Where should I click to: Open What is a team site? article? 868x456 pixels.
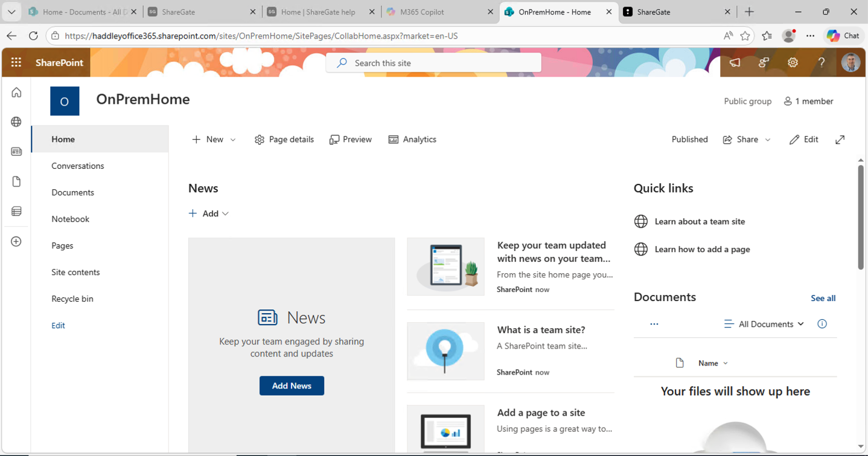tap(541, 330)
